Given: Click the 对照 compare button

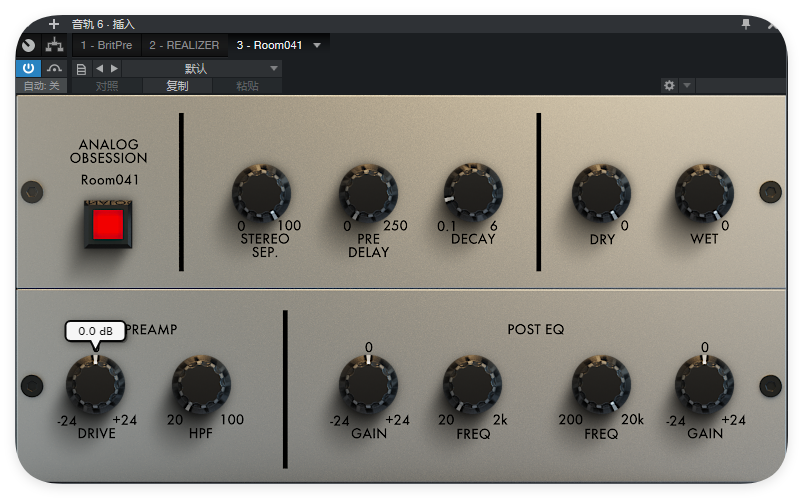Looking at the screenshot, I should (107, 86).
